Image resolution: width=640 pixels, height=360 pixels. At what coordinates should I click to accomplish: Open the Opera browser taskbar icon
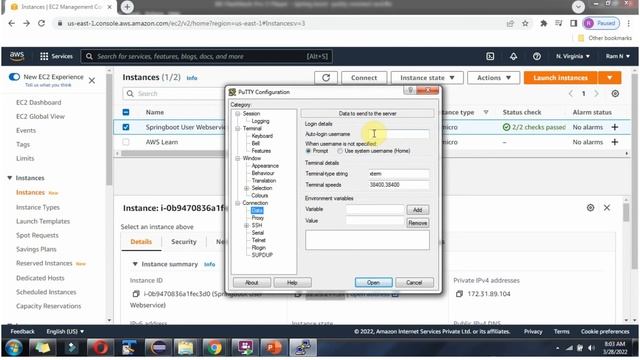(x=100, y=348)
